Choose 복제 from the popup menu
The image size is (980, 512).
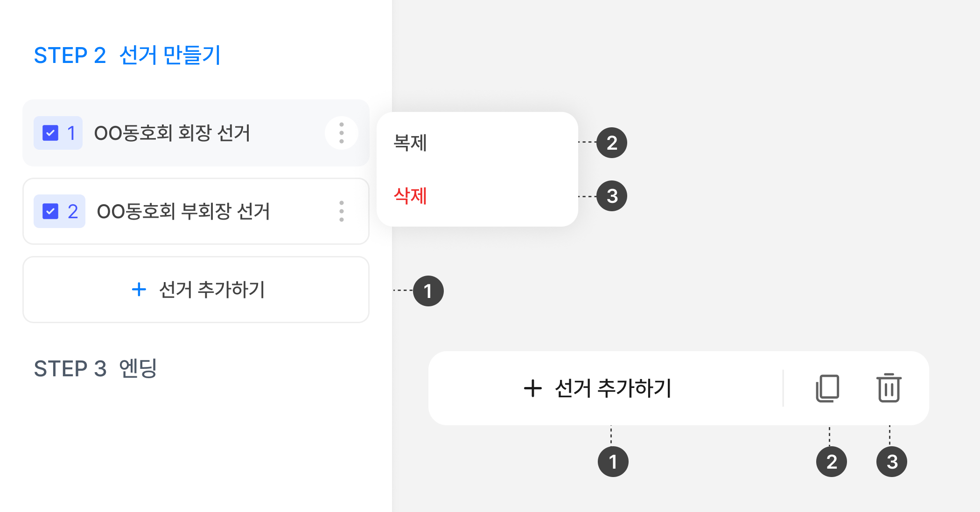[411, 143]
